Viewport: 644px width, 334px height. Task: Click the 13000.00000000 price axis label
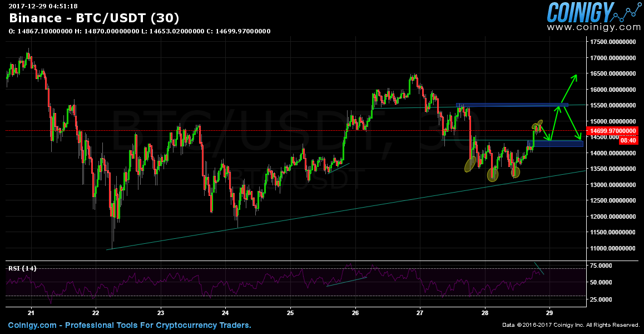click(613, 185)
